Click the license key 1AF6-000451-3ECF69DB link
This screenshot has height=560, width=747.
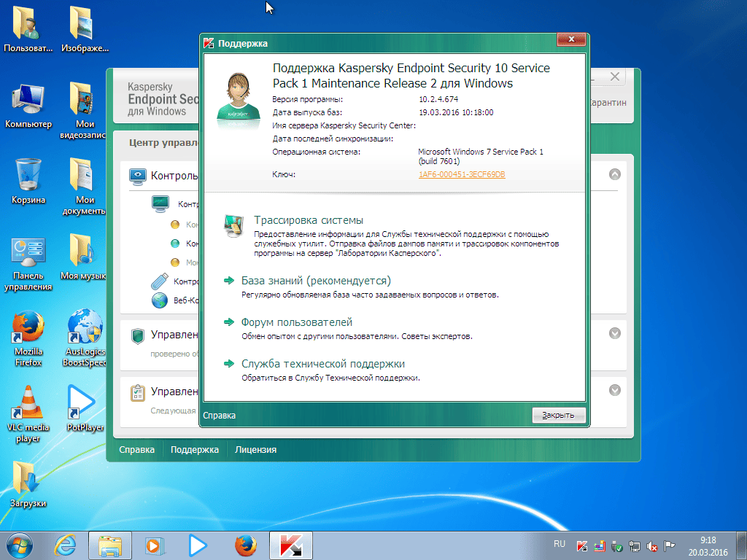click(x=462, y=174)
